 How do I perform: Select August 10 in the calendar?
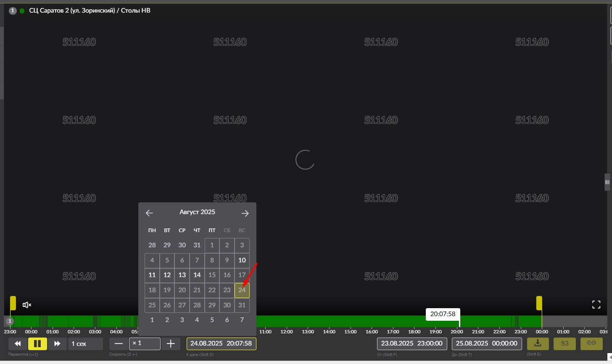click(242, 260)
